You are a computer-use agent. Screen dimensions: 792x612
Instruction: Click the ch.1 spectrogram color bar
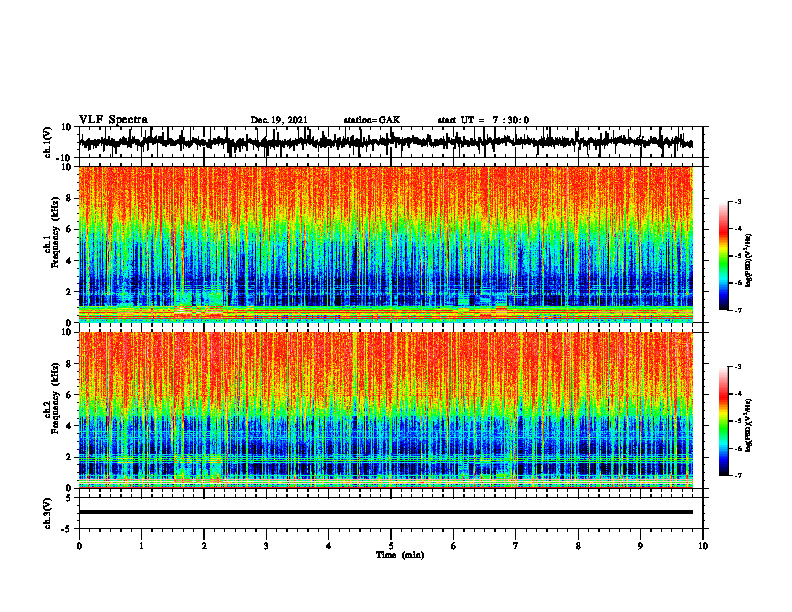pos(723,256)
